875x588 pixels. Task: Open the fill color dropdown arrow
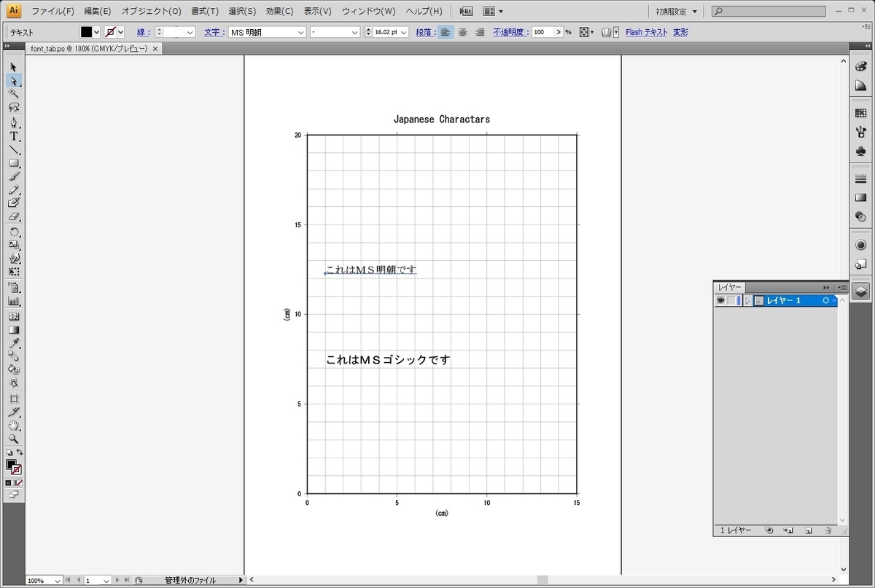(x=97, y=32)
